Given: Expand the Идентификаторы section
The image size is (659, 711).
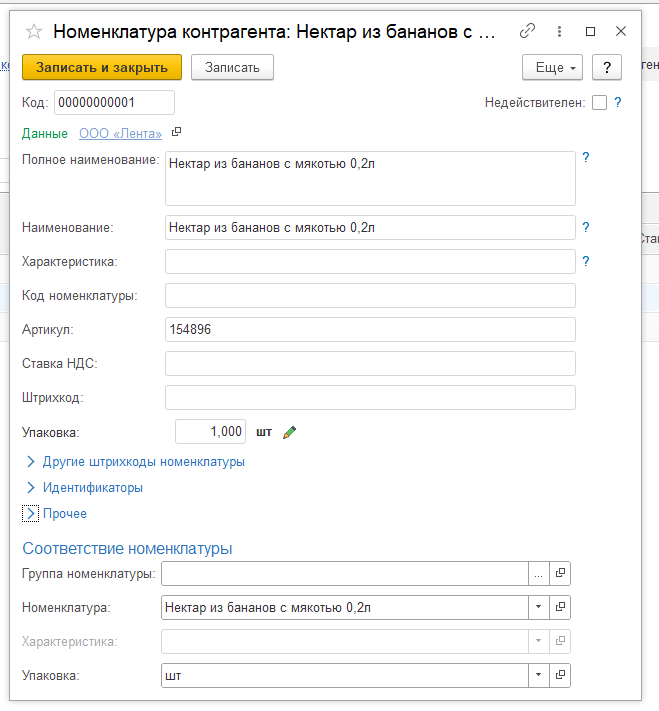Looking at the screenshot, I should pos(30,488).
